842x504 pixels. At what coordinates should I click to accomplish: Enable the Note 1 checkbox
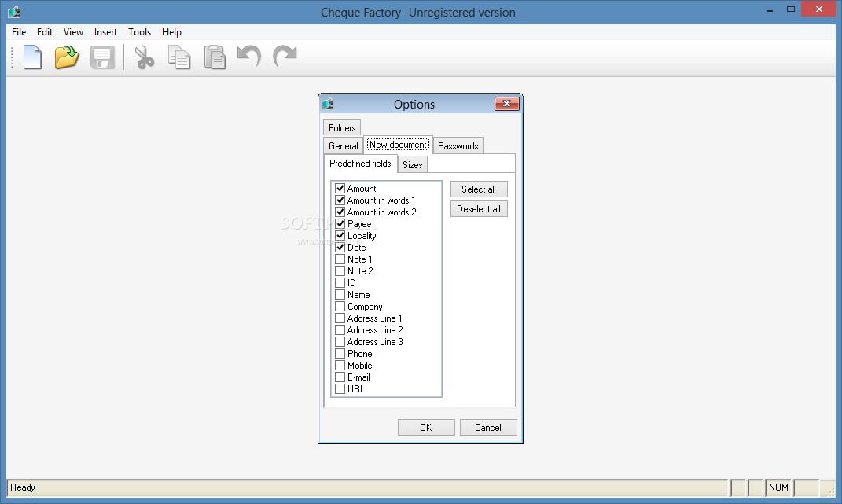340,259
